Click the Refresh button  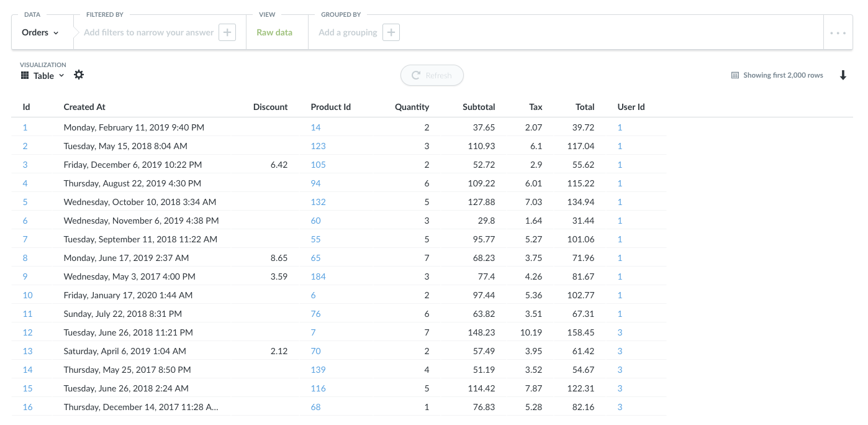(432, 75)
